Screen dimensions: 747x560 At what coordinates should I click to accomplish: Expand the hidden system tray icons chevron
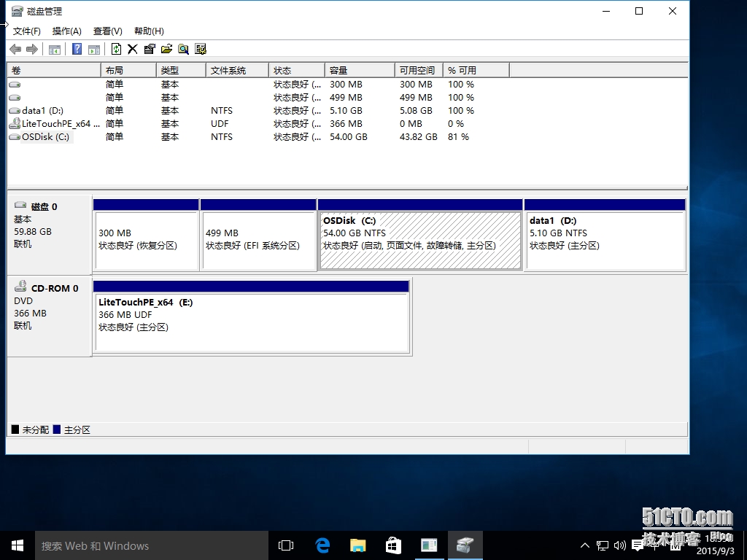point(585,545)
